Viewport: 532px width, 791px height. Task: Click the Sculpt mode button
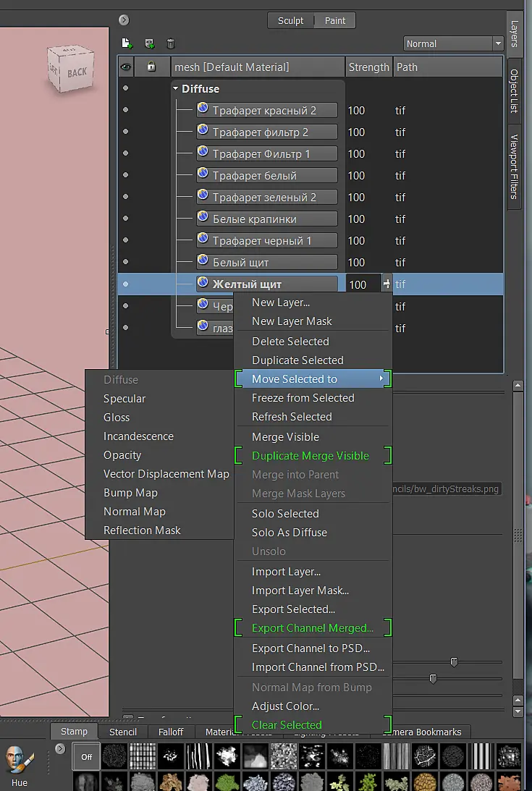click(x=291, y=21)
